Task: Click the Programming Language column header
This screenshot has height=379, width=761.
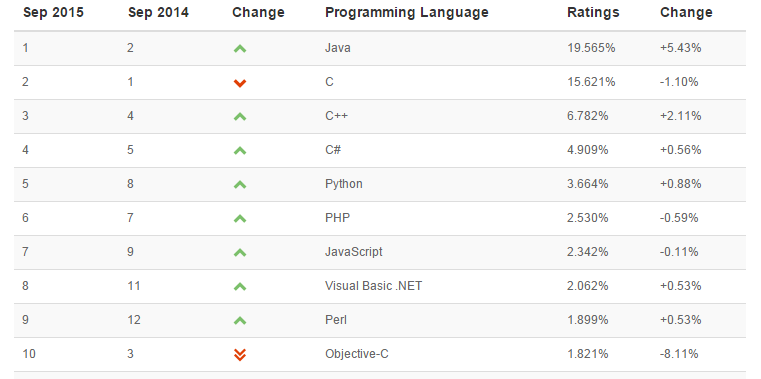Action: point(407,13)
